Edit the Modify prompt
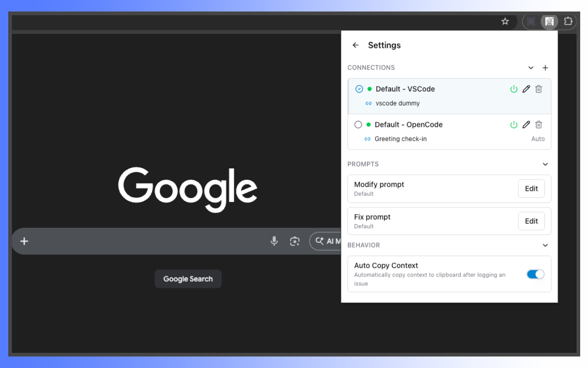 pos(531,189)
